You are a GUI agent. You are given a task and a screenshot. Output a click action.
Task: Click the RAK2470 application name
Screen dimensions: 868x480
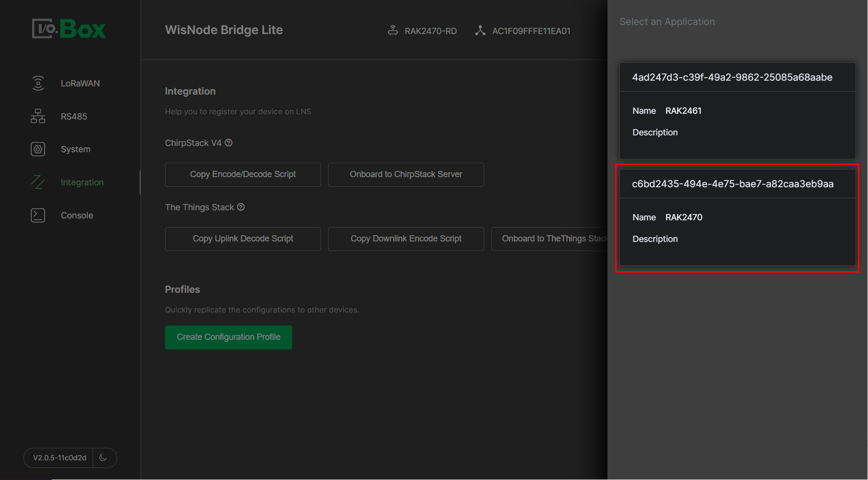point(684,217)
